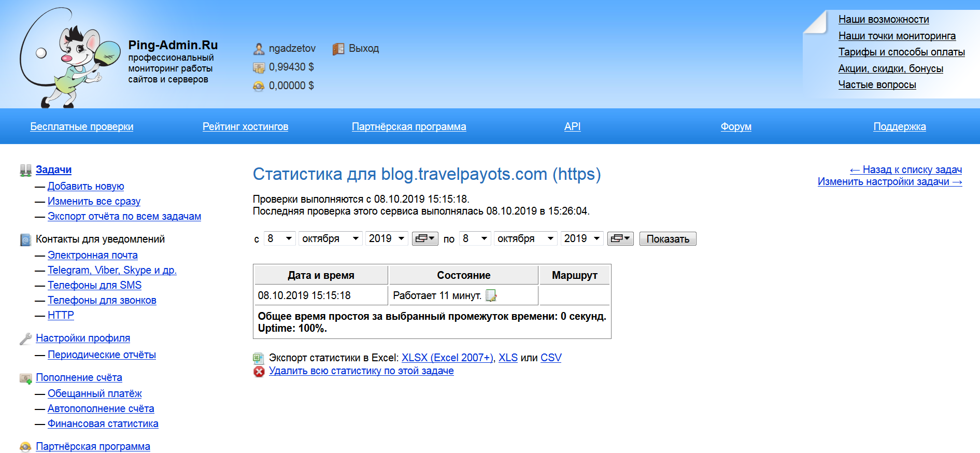Image resolution: width=980 pixels, height=453 pixels.
Task: Click the wrench icon beside Настройки профиля
Action: (x=26, y=338)
